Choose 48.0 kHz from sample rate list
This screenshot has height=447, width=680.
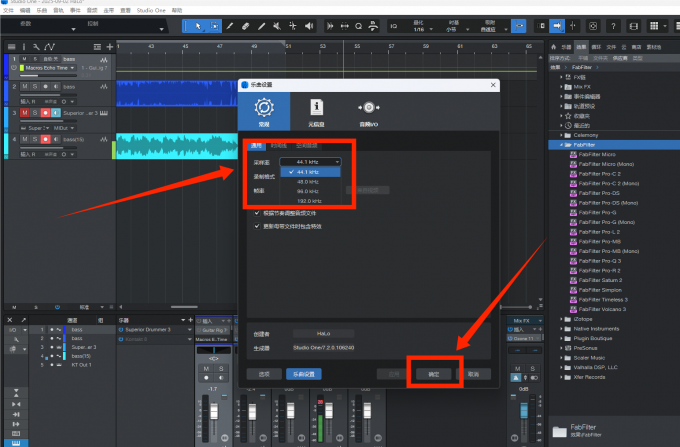pyautogui.click(x=307, y=182)
